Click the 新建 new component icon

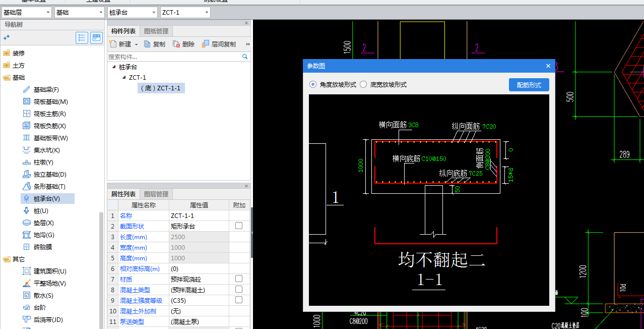113,44
